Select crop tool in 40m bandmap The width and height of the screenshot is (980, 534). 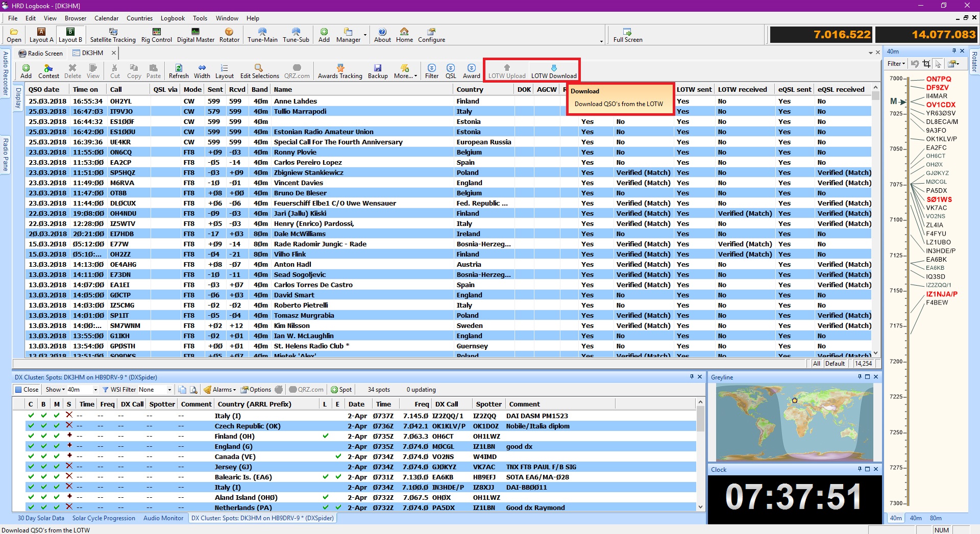coord(926,64)
